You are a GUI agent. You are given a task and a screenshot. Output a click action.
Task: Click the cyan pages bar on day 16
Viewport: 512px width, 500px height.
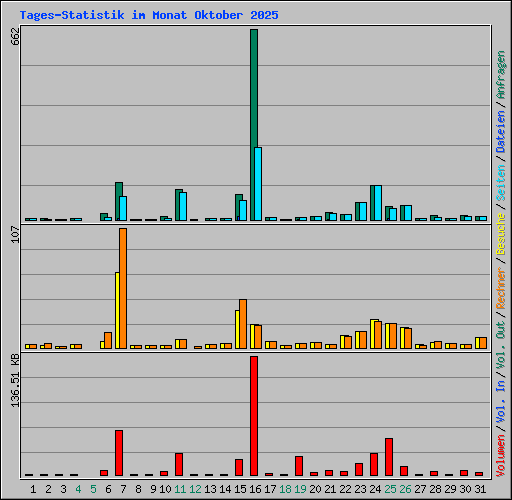pos(258,184)
